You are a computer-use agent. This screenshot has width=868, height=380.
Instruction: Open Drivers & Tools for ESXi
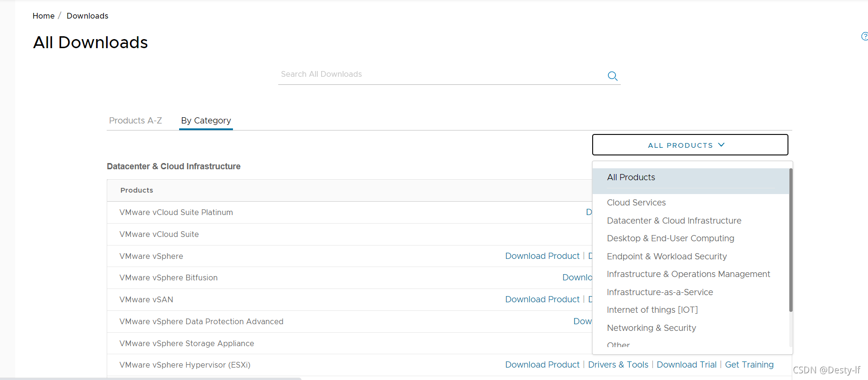[618, 365]
